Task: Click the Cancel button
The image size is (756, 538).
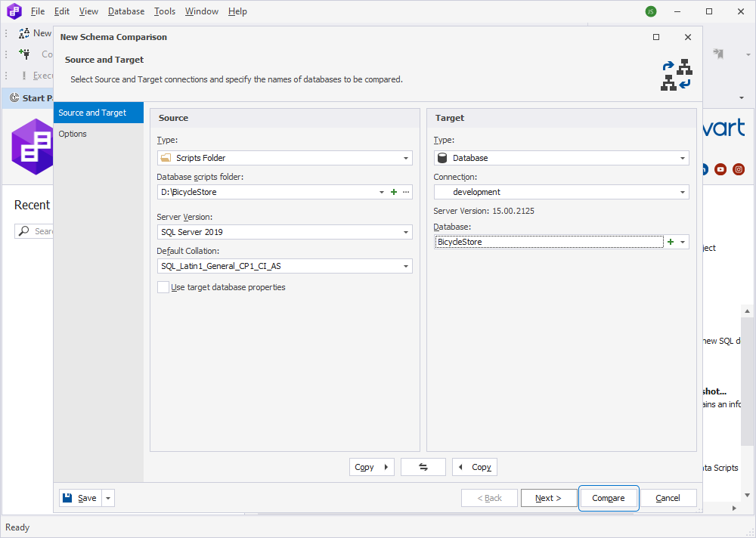Action: (x=668, y=498)
